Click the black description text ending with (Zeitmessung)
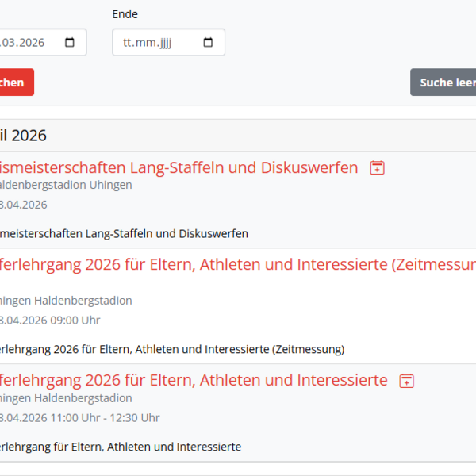Image resolution: width=476 pixels, height=476 pixels. pos(171,349)
